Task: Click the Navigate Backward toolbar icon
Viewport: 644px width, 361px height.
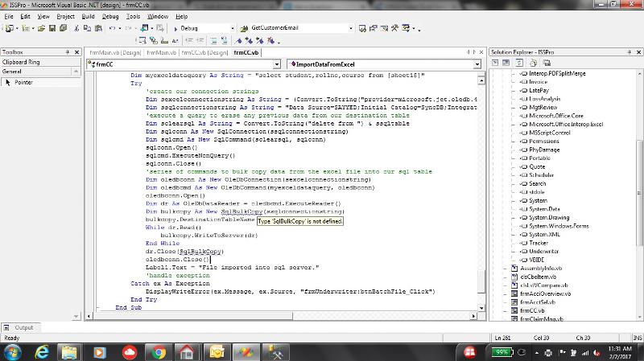Action: (x=144, y=28)
